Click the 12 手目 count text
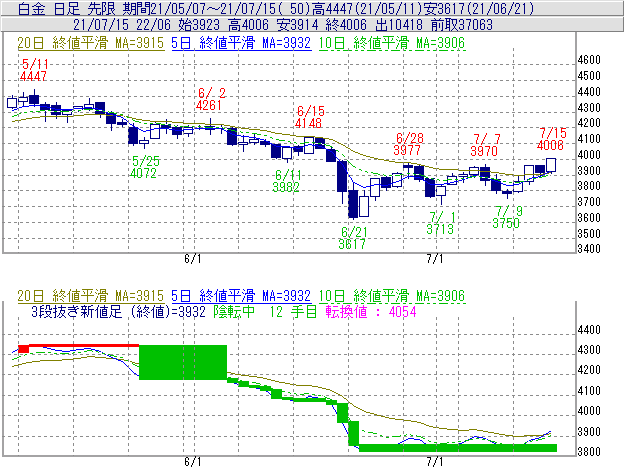This screenshot has height=475, width=624. tap(293, 311)
